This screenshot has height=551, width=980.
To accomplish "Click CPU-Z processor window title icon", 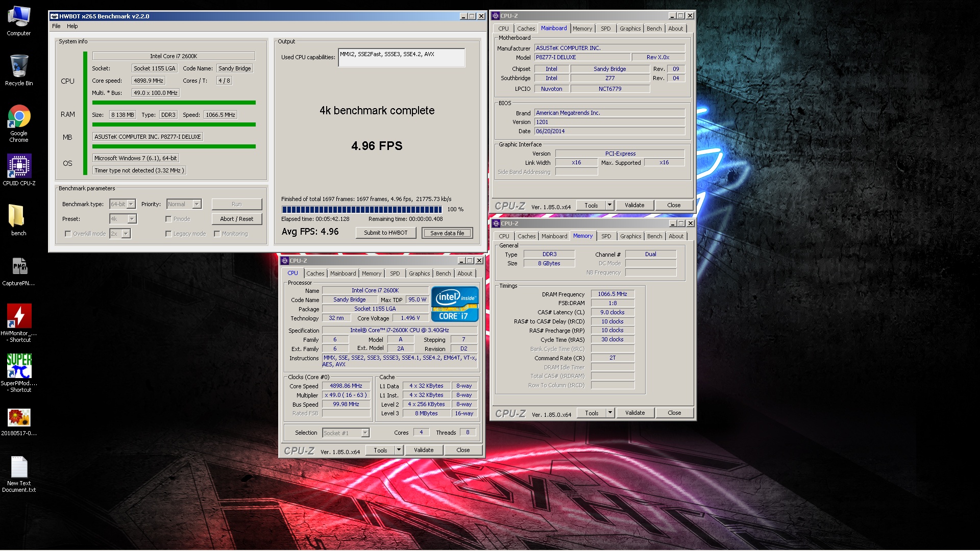I will (285, 261).
